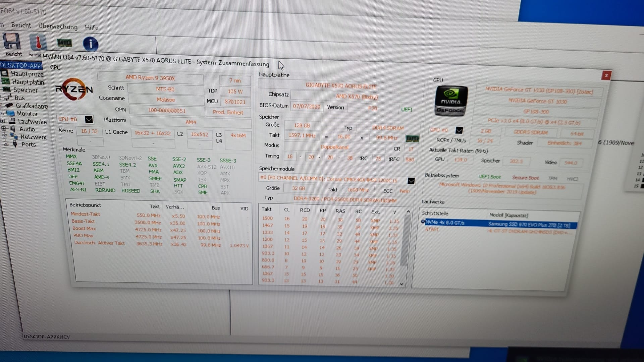Click the PBO Max row
This screenshot has width=644, height=362.
tap(162, 237)
